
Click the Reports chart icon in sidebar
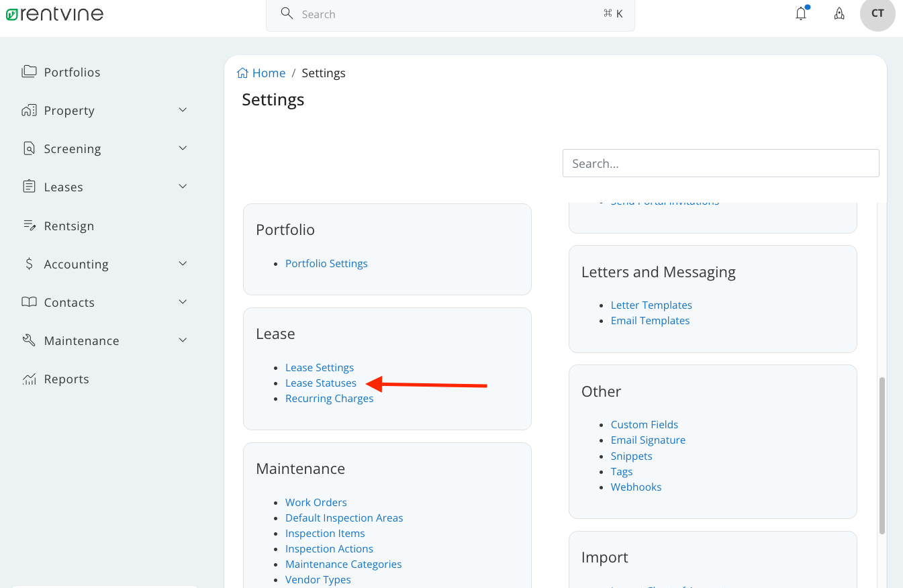29,379
